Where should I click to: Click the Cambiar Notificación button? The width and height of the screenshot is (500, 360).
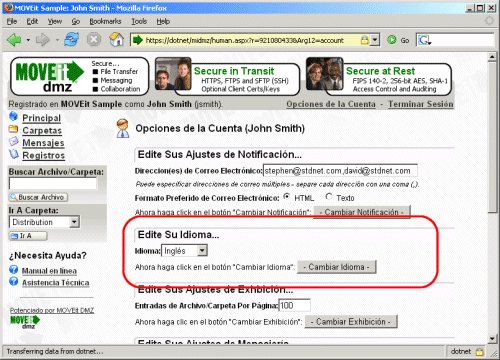click(x=362, y=212)
